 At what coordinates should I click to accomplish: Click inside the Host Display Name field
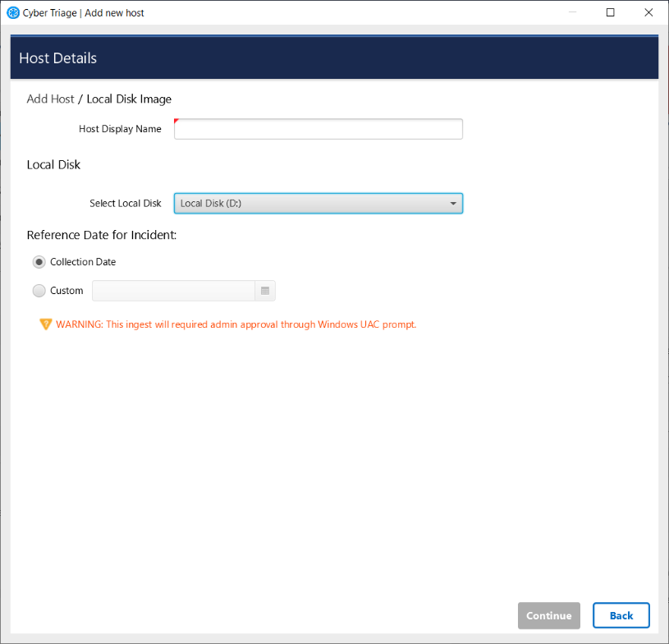(x=318, y=129)
